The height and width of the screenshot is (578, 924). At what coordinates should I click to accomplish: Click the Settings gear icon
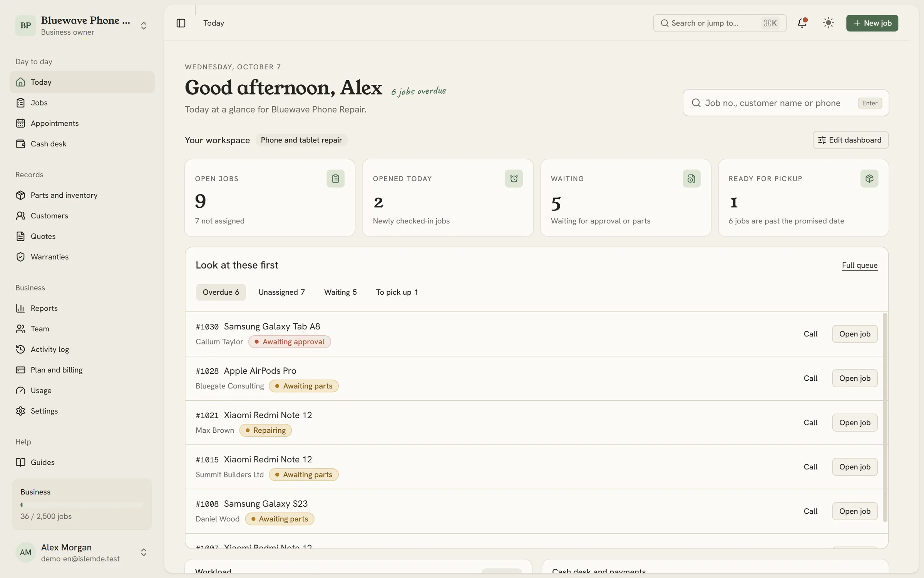(20, 411)
